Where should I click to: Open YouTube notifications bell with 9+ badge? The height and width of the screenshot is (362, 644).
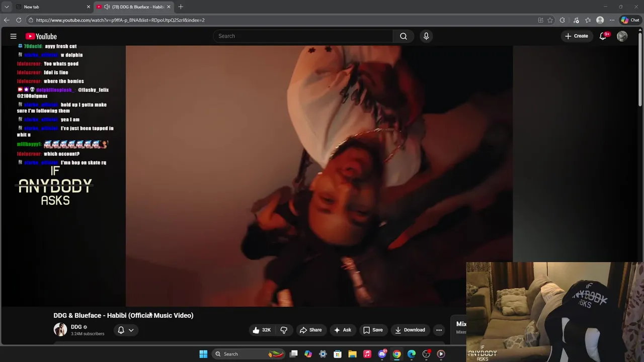(x=603, y=36)
